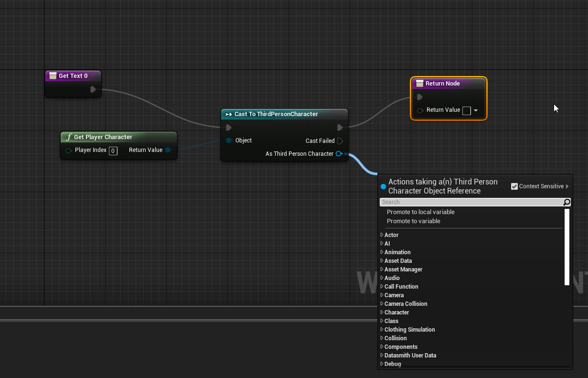Open the Return Value dropdown arrow on Return Node
Viewport: 588px width, 378px height.
tap(476, 110)
